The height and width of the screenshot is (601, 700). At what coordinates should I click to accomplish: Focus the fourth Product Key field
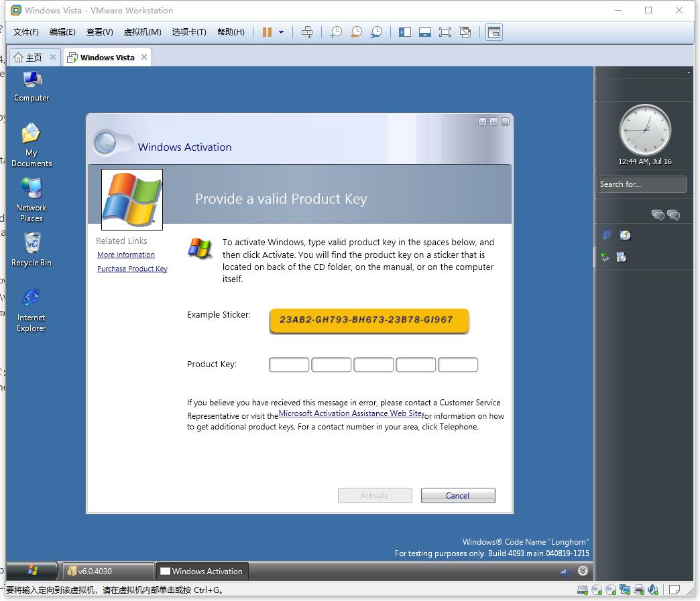point(416,364)
